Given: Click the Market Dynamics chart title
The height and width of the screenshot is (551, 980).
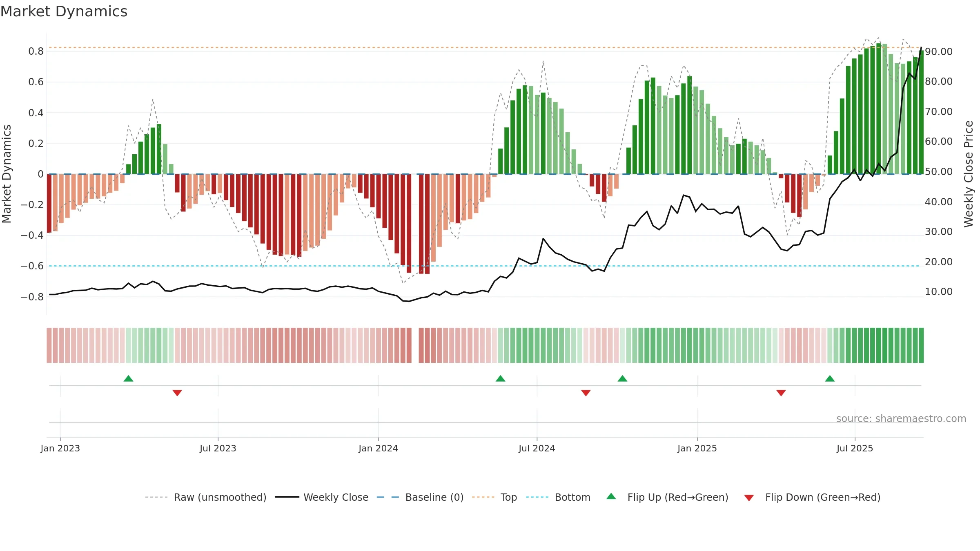Looking at the screenshot, I should 64,11.
